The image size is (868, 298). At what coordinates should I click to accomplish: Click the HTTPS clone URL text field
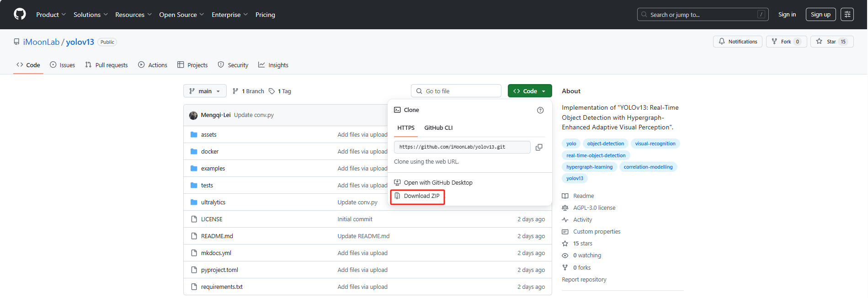462,147
